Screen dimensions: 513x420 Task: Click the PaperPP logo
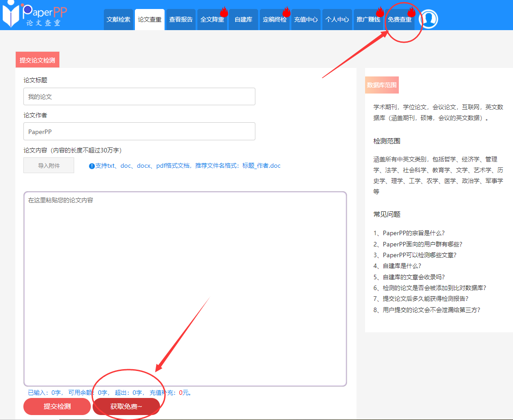35,14
